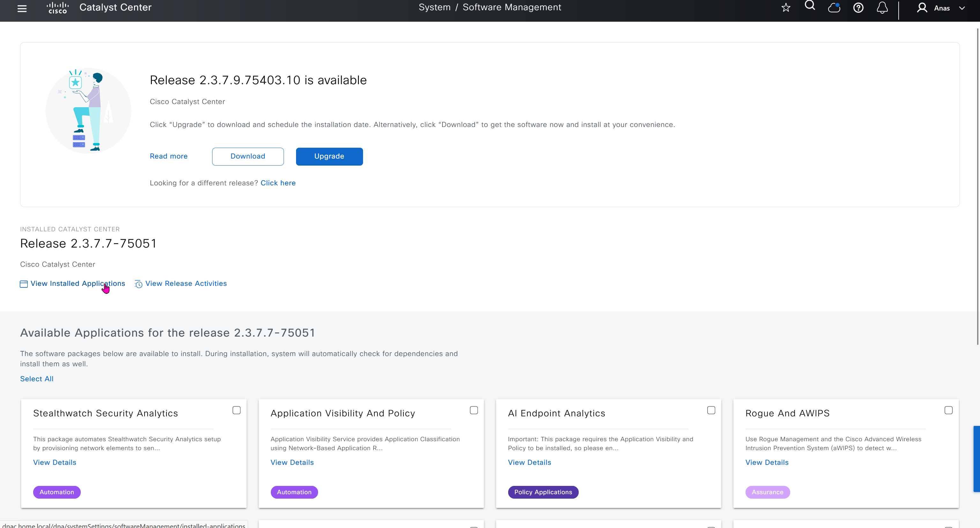This screenshot has height=528, width=980.
Task: Check the Application Visibility And Policy checkbox
Action: [474, 410]
